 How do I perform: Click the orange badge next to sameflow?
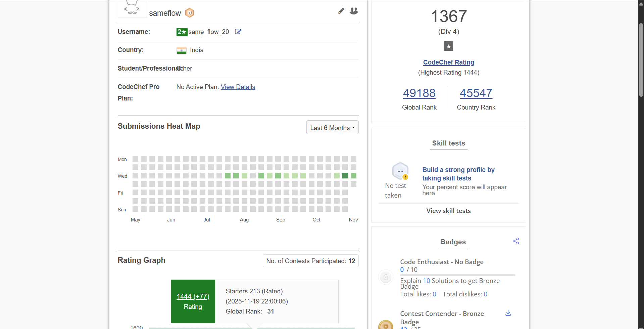click(x=190, y=13)
